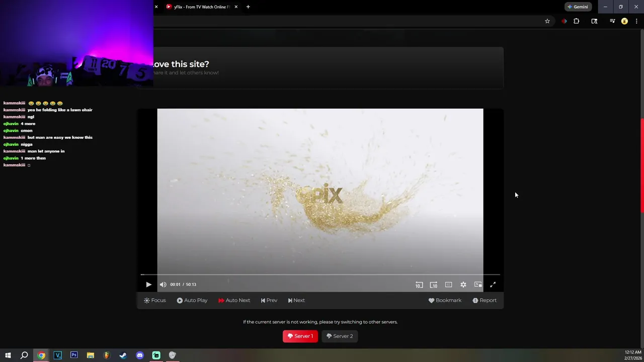
Task: Play the video in the player
Action: [148, 285]
